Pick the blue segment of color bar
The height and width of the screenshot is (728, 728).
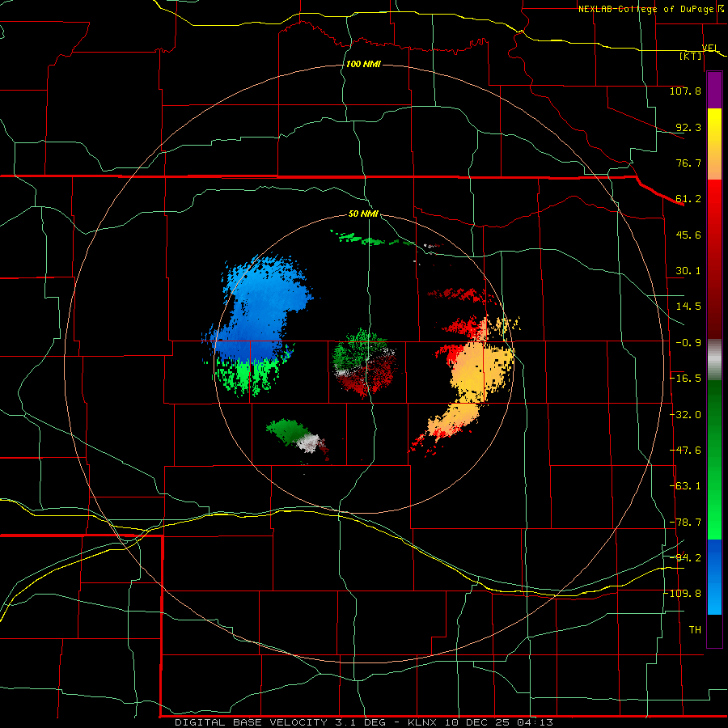[714, 577]
